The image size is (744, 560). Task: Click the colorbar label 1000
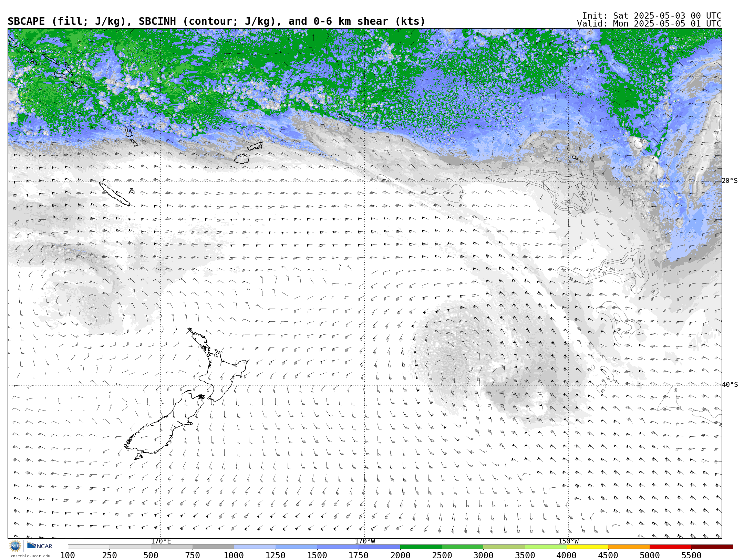[234, 555]
